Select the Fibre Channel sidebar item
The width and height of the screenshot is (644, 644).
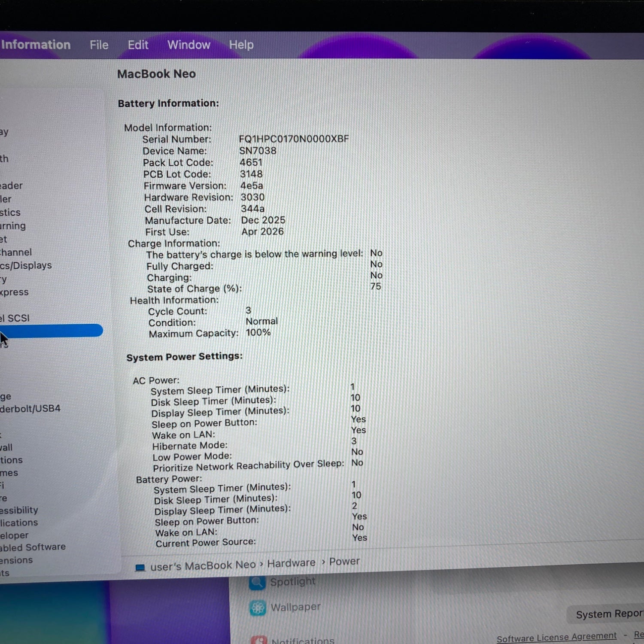pyautogui.click(x=16, y=252)
